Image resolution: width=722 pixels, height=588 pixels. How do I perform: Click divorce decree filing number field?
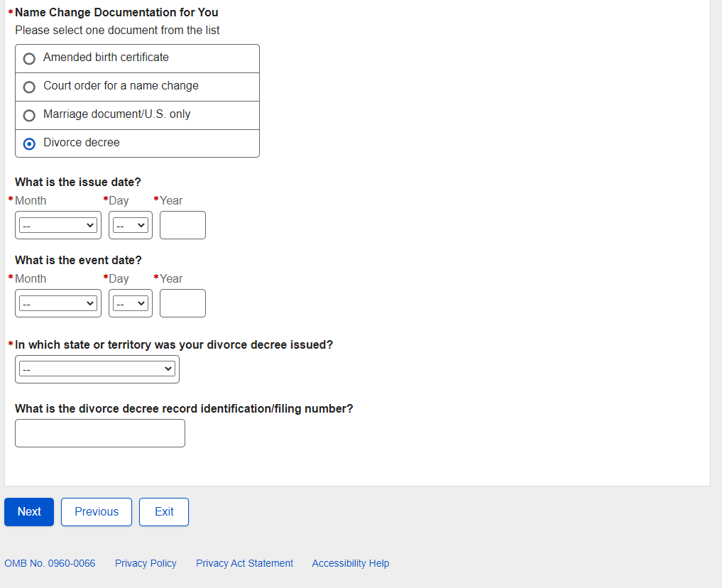click(x=100, y=433)
